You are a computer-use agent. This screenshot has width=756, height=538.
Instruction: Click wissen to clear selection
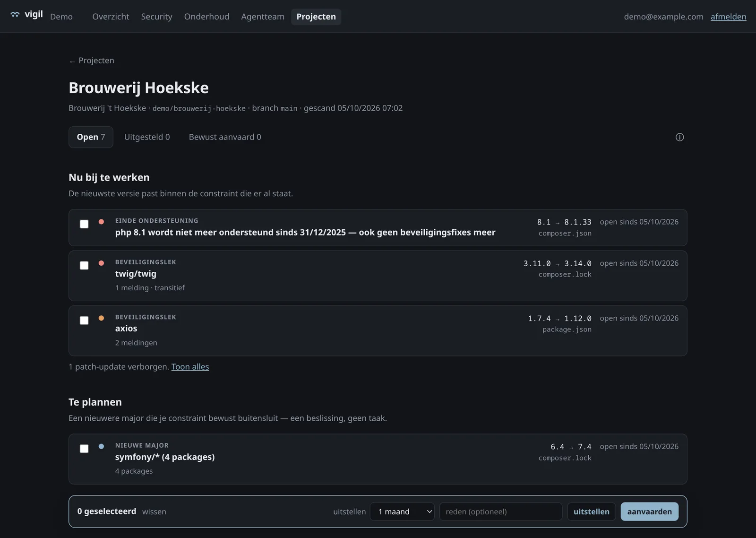(x=154, y=512)
